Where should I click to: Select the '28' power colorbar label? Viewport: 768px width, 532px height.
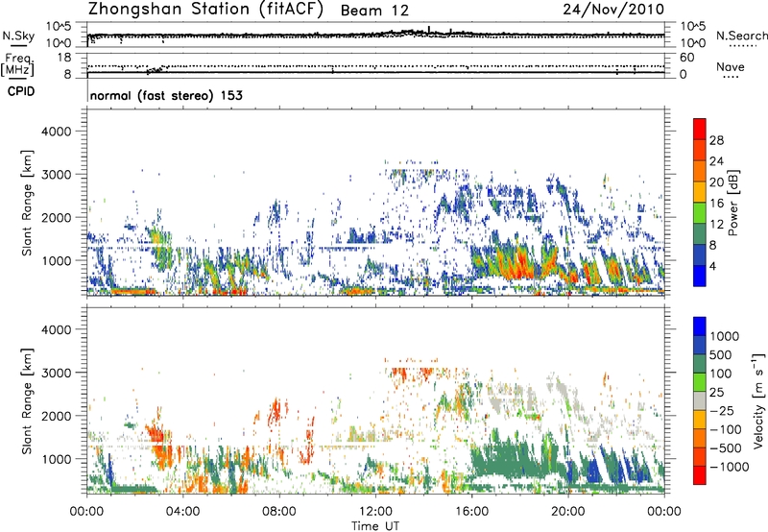pyautogui.click(x=716, y=140)
